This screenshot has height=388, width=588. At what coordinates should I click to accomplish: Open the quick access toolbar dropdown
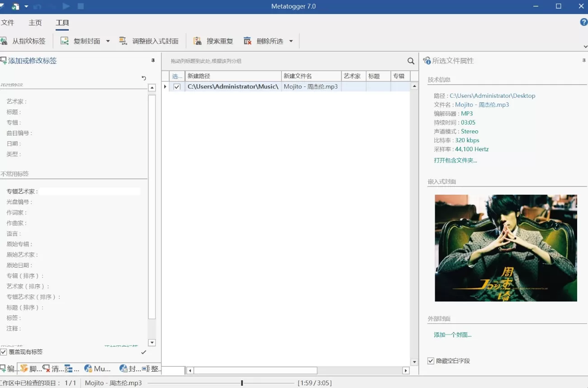click(x=26, y=6)
